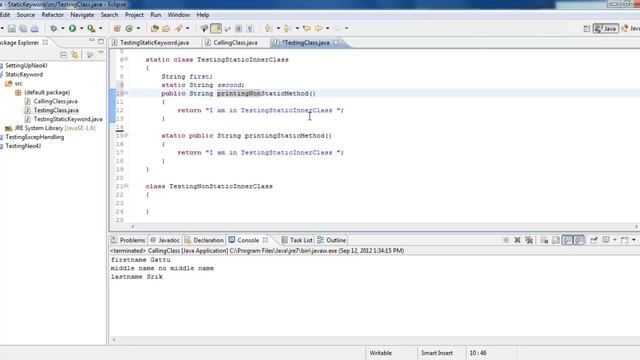Open dropdown next to Search pencil icon
The height and width of the screenshot is (360, 640).
coord(187,28)
